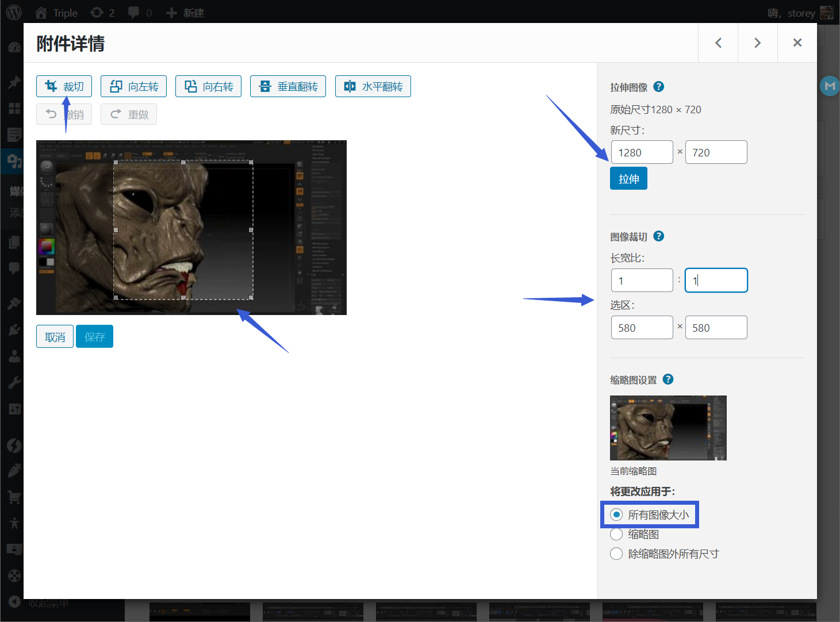Click the 保存 save button
The height and width of the screenshot is (622, 840).
click(94, 337)
